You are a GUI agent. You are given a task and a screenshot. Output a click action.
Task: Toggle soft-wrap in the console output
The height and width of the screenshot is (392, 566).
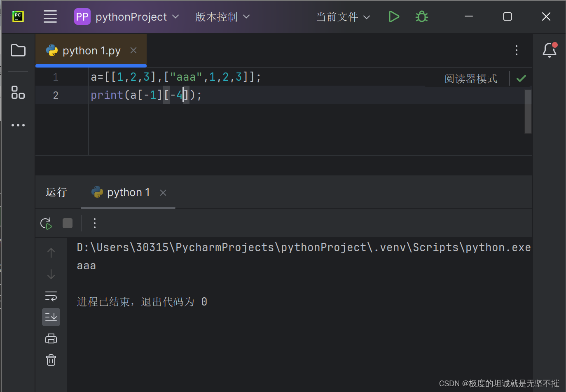coord(51,296)
